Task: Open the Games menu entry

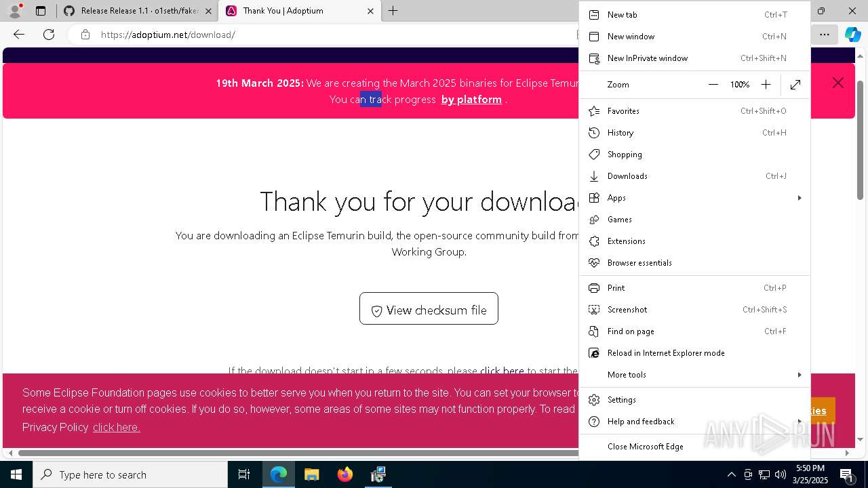Action: point(694,220)
